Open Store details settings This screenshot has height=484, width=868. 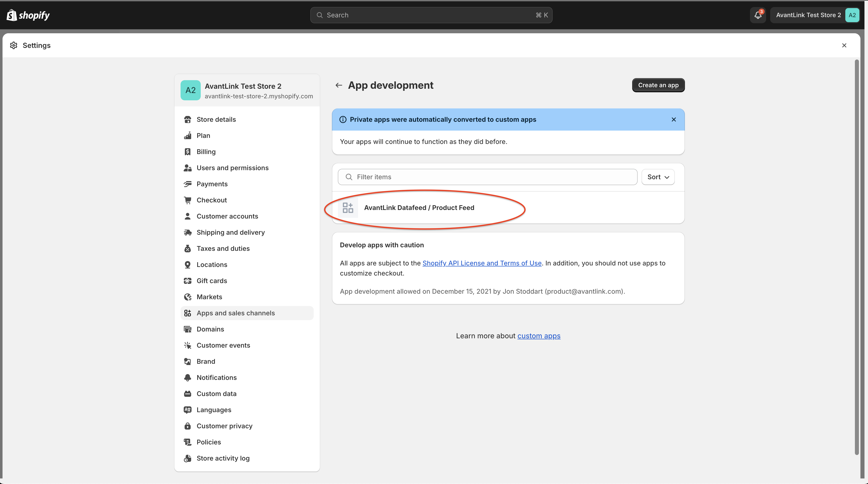pyautogui.click(x=247, y=119)
